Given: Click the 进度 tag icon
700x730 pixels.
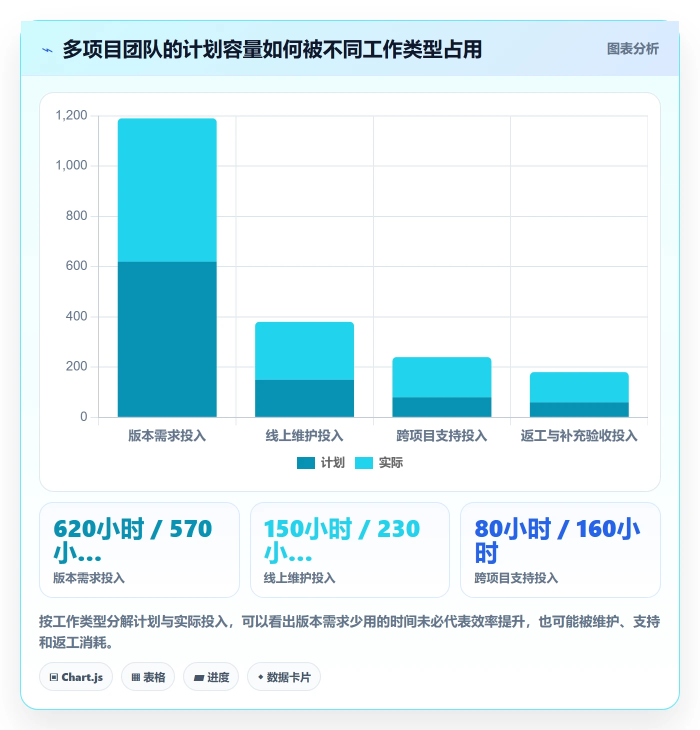Looking at the screenshot, I should click(x=199, y=677).
